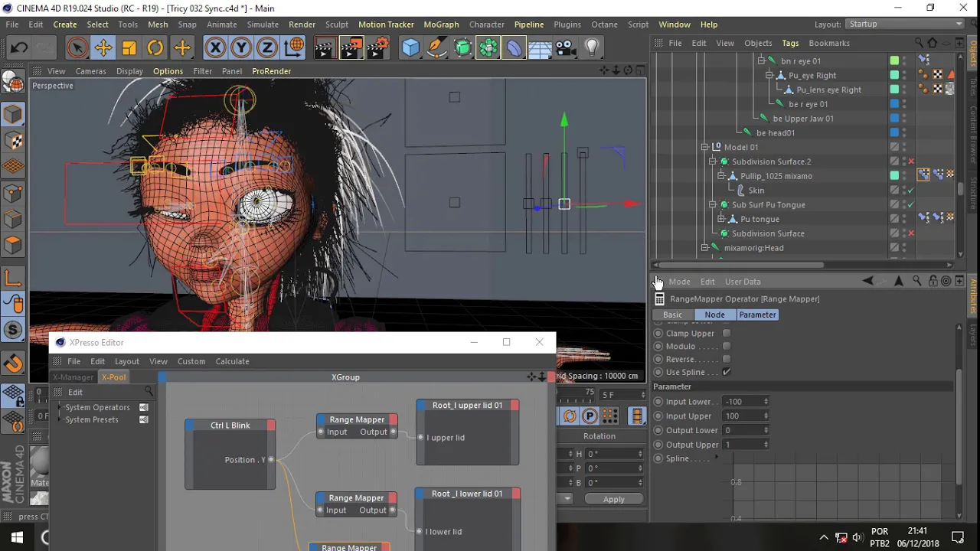Click the search icon in Object Manager
Image resolution: width=980 pixels, height=551 pixels.
(x=917, y=43)
